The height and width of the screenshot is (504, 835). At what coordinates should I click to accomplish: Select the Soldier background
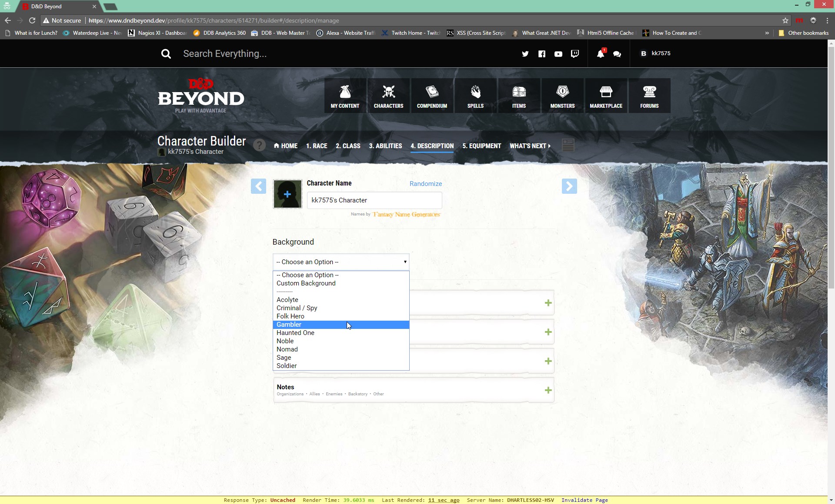point(341,366)
